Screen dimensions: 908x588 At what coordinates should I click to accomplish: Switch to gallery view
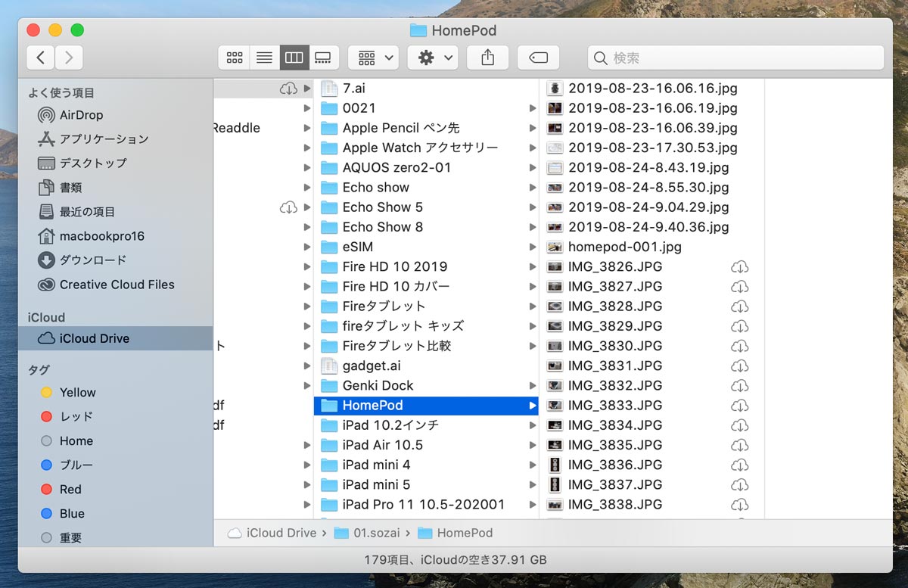click(324, 58)
